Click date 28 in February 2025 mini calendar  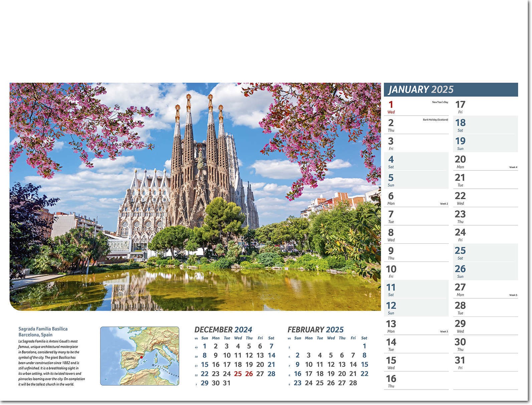pos(353,383)
